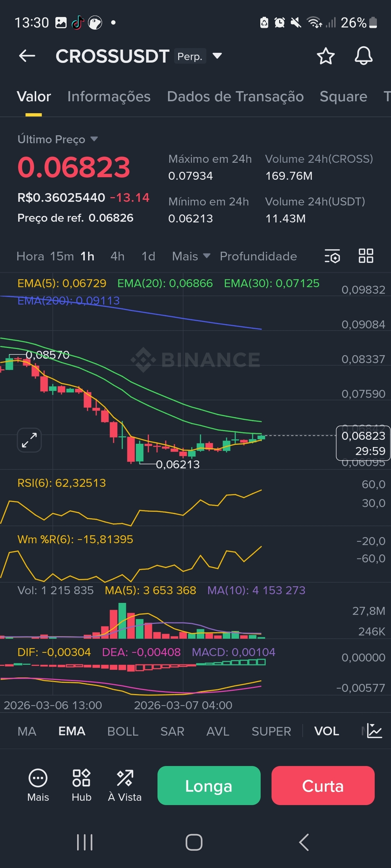Tap Máximo em 24h value 0.07934
The width and height of the screenshot is (391, 868).
click(190, 176)
